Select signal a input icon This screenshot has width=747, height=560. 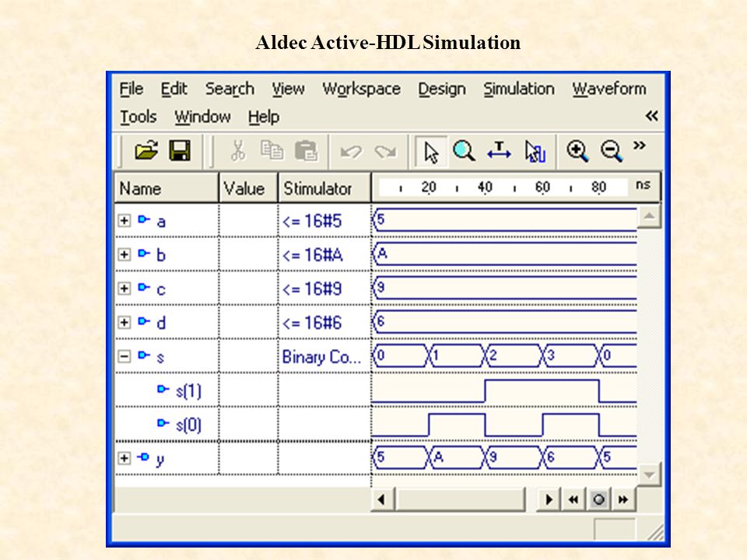(x=144, y=219)
